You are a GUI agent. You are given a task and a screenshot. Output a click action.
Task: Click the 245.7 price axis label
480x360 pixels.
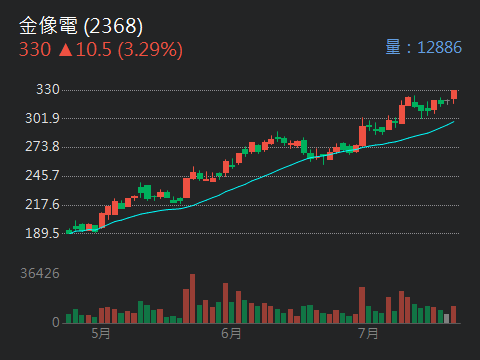coord(42,175)
